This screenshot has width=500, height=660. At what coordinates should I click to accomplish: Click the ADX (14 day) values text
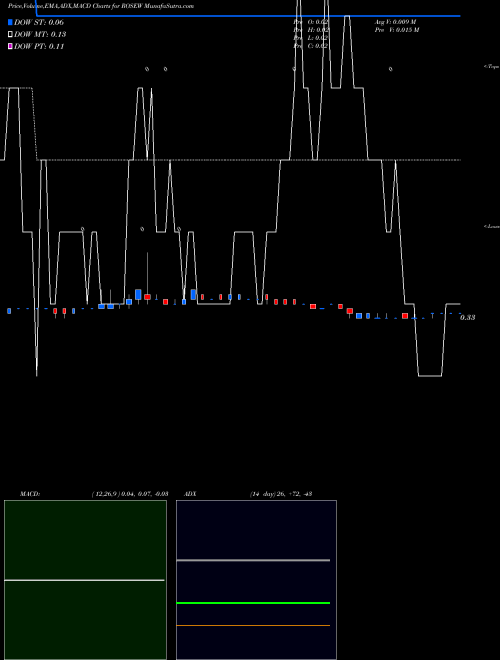280,494
